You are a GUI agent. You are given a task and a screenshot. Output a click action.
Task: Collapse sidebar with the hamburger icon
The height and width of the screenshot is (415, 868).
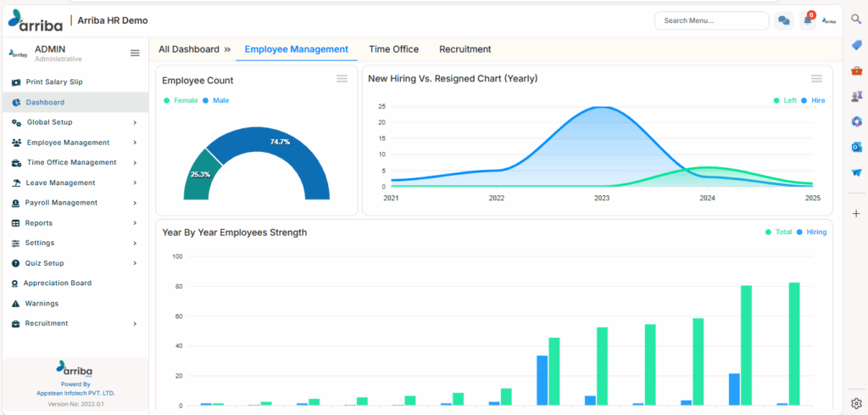[135, 53]
